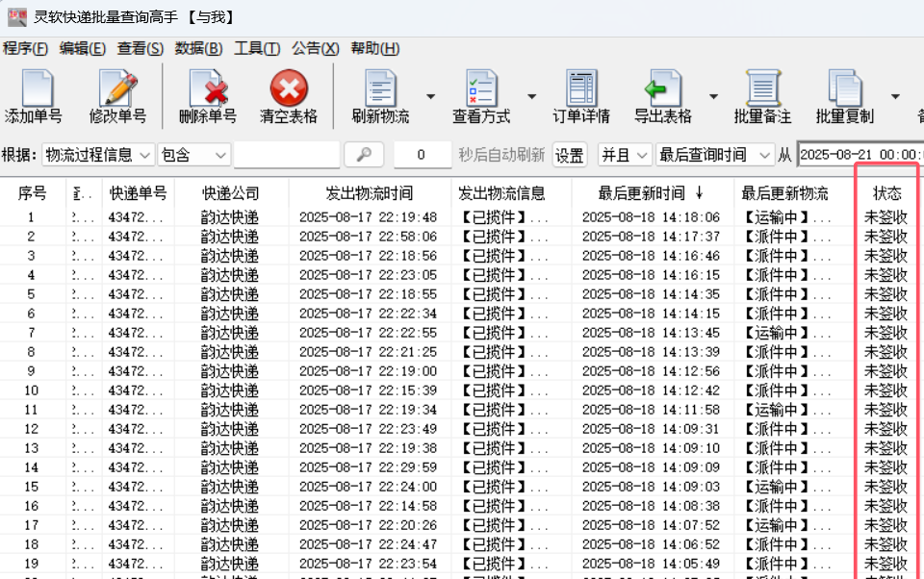Open the 帮助(H) menu
924x579 pixels.
click(x=374, y=48)
